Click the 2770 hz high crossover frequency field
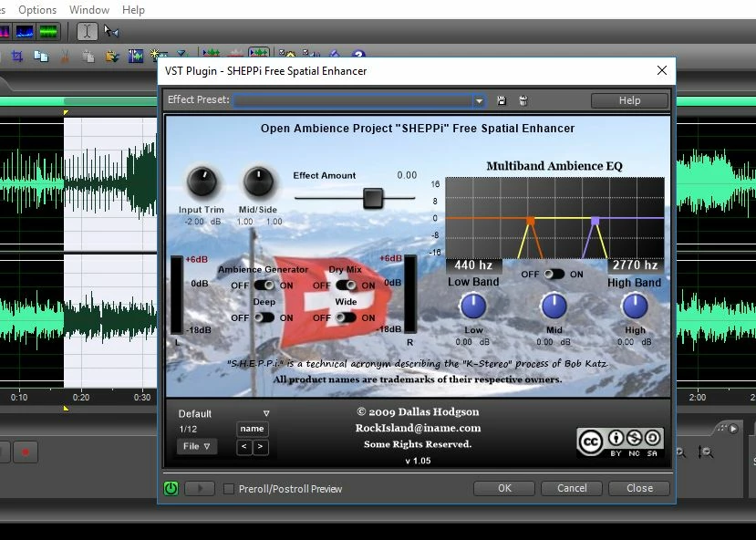Image resolution: width=756 pixels, height=540 pixels. [635, 265]
